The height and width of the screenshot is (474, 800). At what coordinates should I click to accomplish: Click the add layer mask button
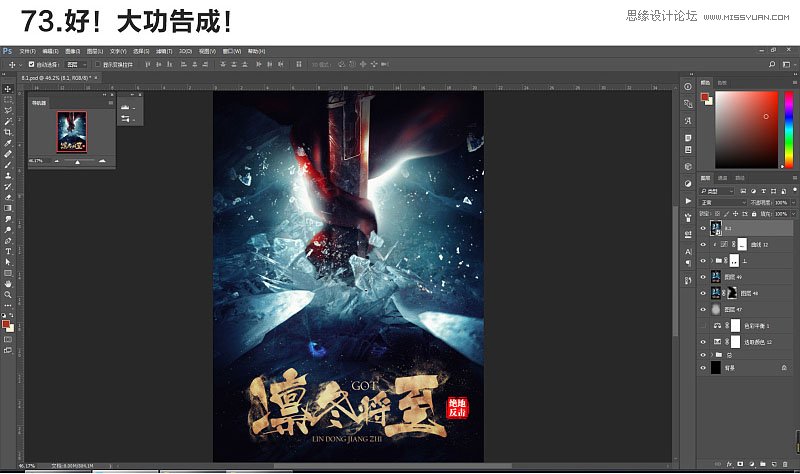(740, 464)
